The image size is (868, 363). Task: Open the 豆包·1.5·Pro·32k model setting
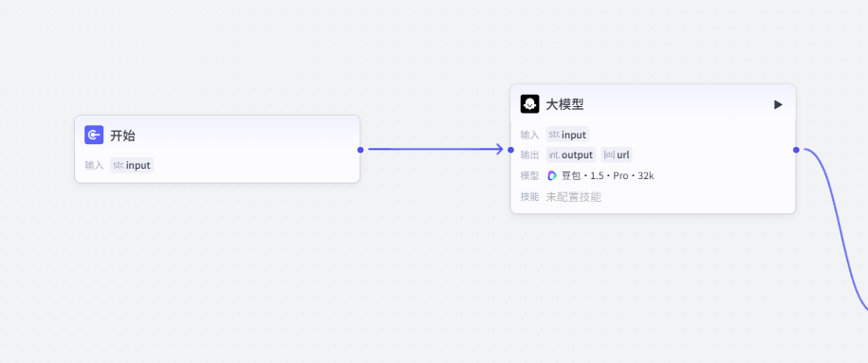[600, 176]
